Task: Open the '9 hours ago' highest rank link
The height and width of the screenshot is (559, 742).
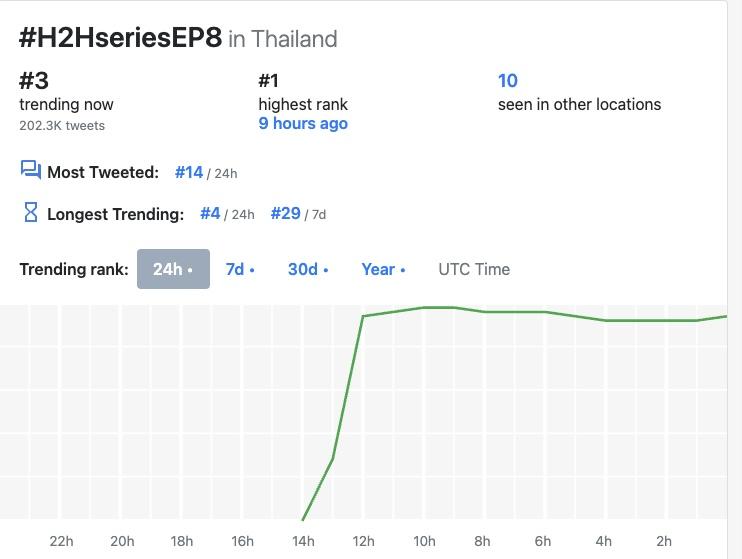Action: click(303, 123)
